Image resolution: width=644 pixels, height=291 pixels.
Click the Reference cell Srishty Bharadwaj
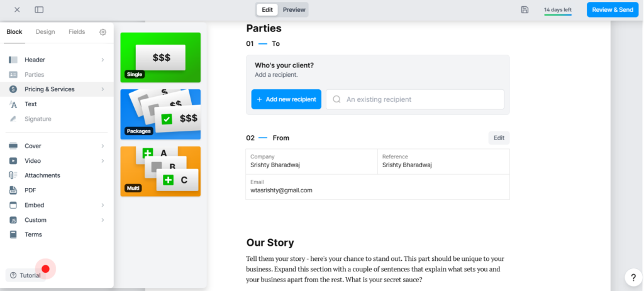click(x=443, y=162)
